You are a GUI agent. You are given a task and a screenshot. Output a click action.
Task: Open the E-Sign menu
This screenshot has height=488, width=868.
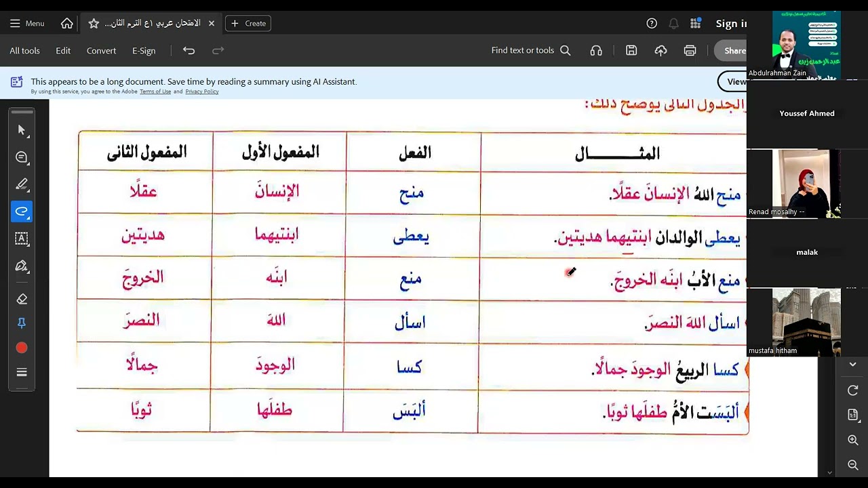click(144, 50)
